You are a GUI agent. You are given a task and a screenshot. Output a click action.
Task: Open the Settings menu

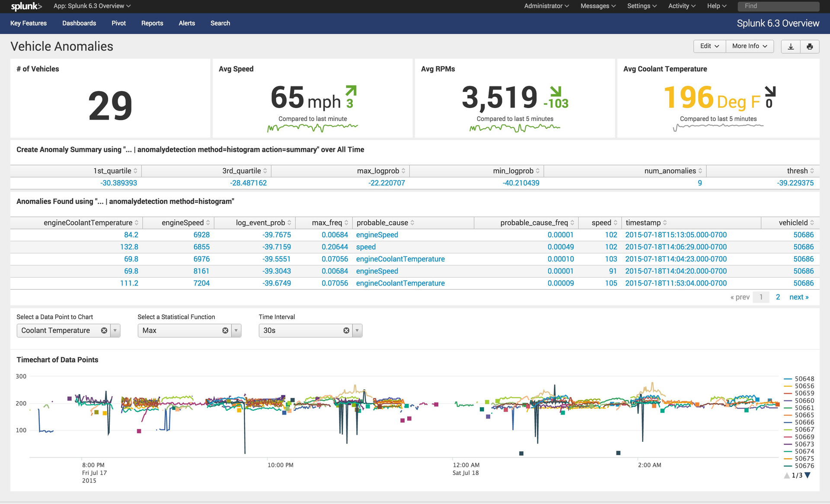tap(641, 6)
